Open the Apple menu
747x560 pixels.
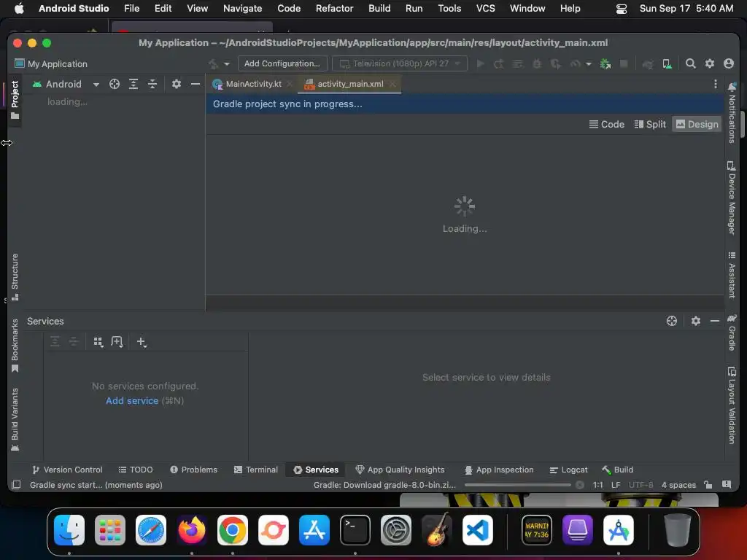tap(18, 8)
